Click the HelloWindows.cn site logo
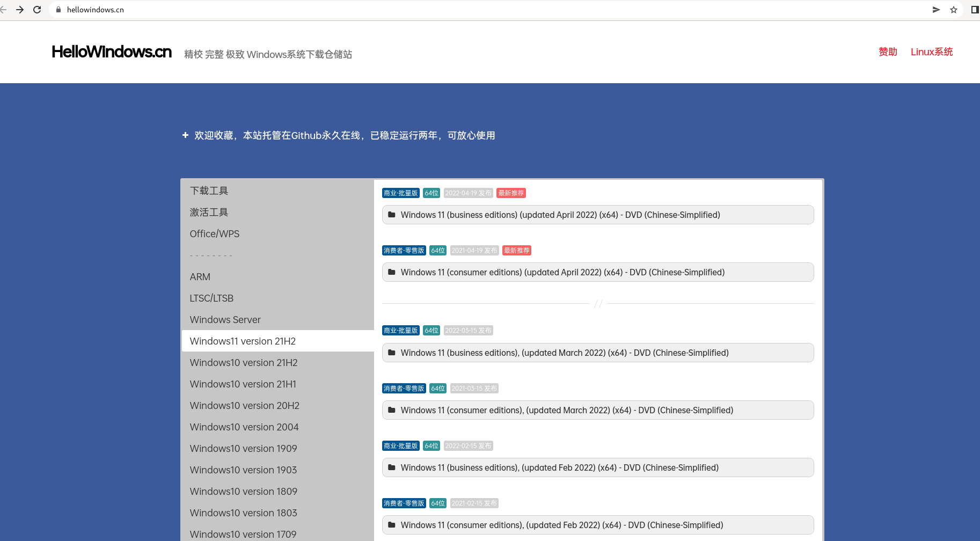This screenshot has height=541, width=980. click(112, 52)
